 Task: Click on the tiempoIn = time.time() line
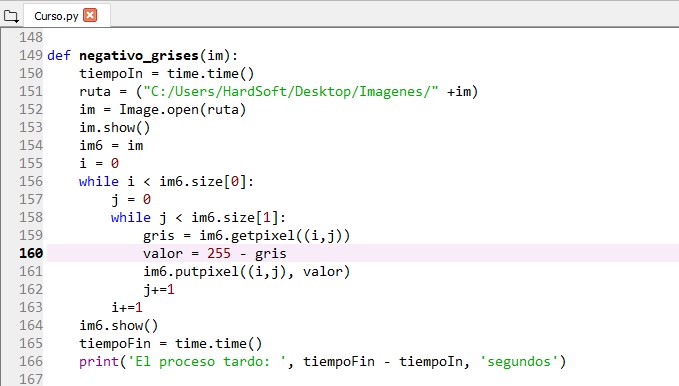(167, 74)
